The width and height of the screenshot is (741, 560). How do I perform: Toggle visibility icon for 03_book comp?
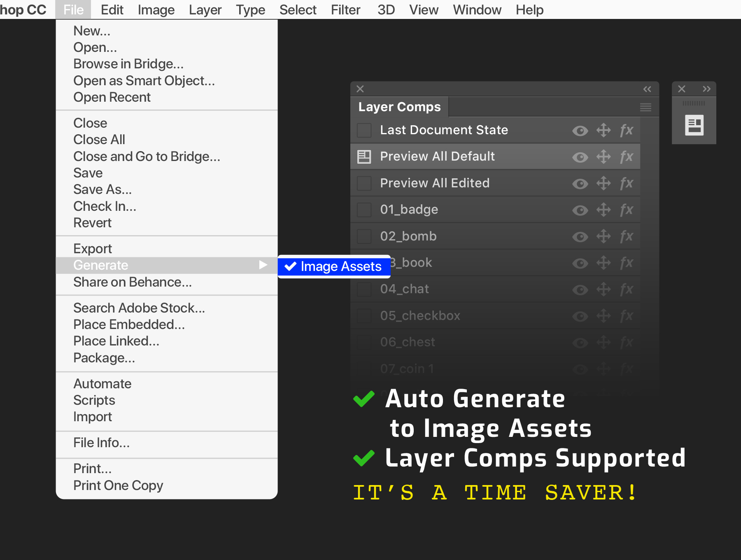[580, 263]
